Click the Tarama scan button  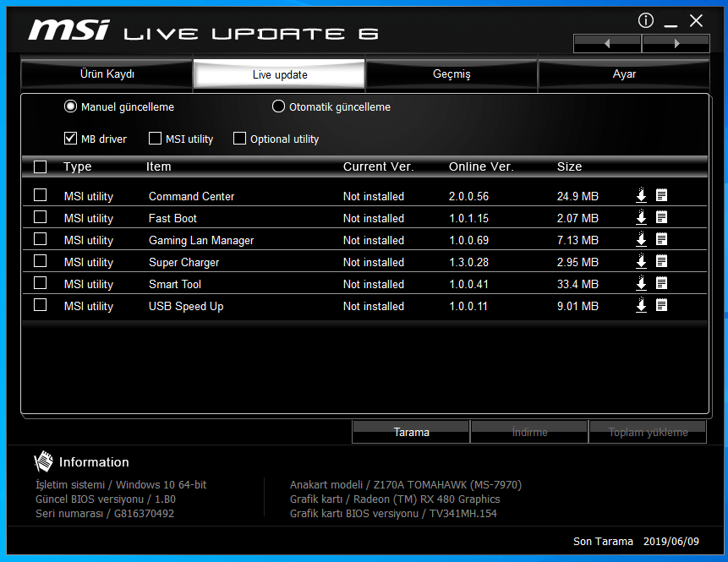[x=412, y=432]
